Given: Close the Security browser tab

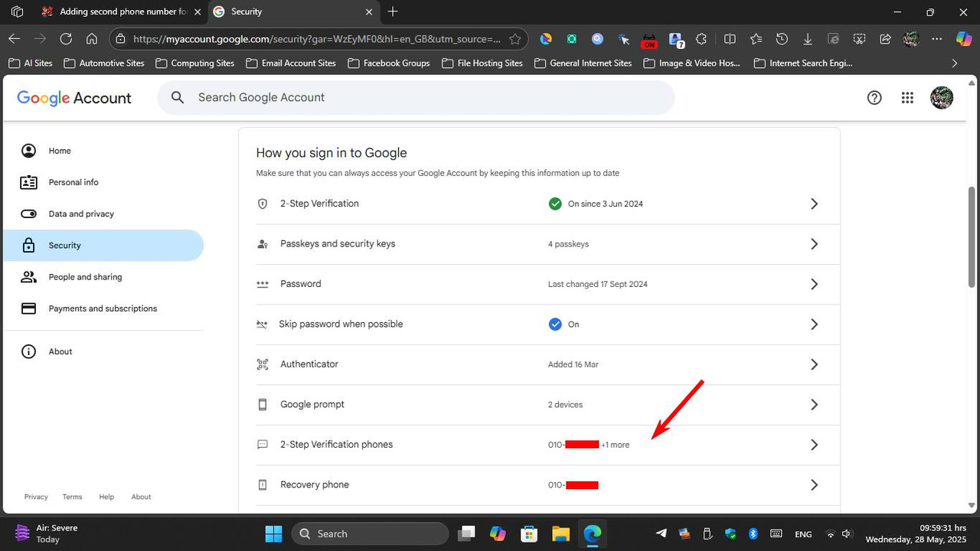Looking at the screenshot, I should [x=369, y=11].
